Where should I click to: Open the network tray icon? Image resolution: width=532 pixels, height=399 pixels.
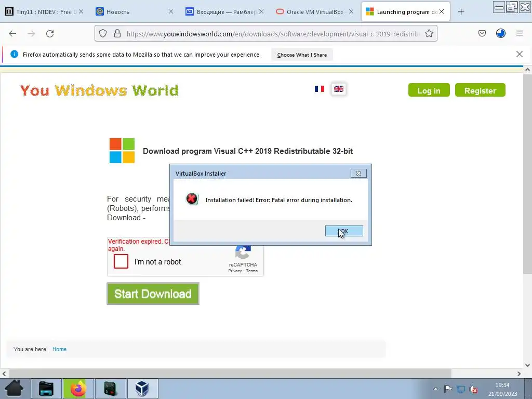(x=461, y=389)
